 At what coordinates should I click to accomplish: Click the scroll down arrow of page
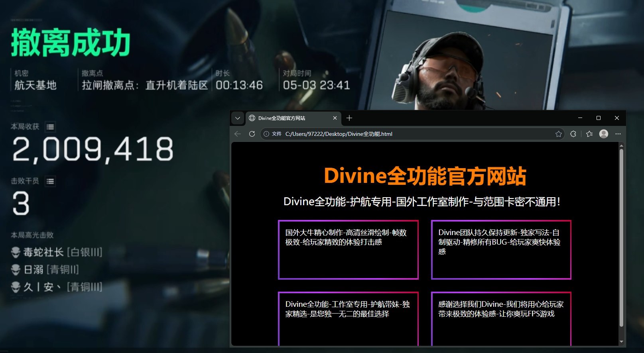(621, 342)
